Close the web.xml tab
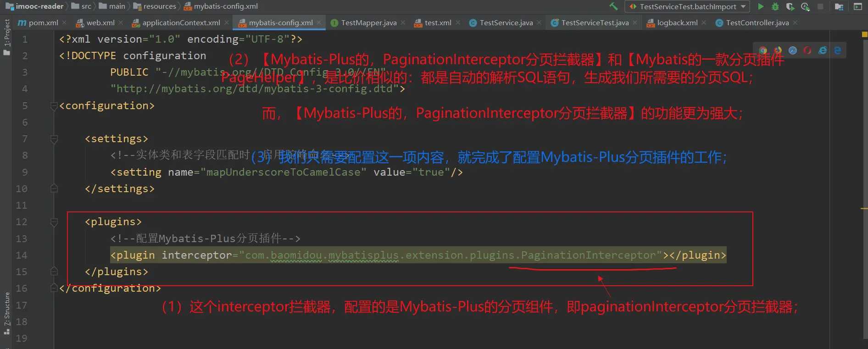Image resolution: width=868 pixels, height=349 pixels. point(121,22)
